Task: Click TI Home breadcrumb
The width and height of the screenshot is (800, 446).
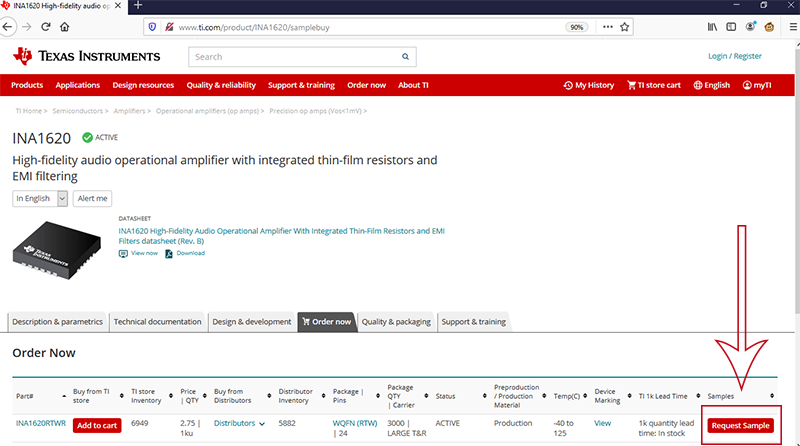Action: (29, 111)
